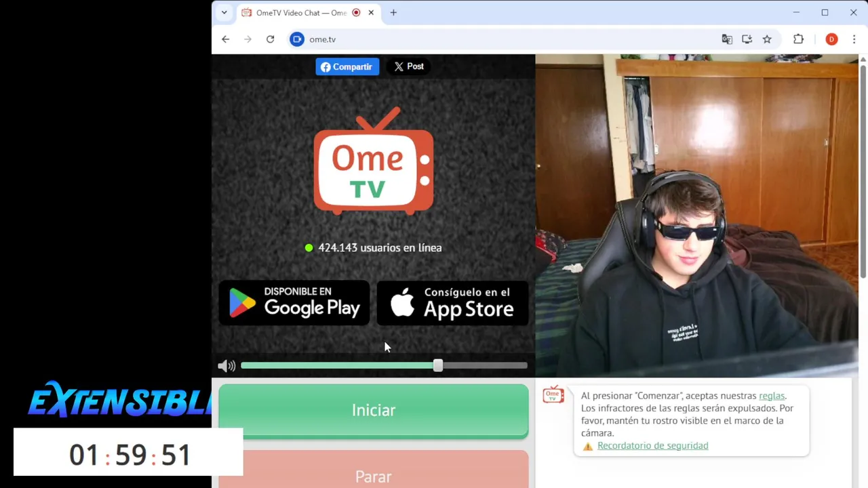Go back to the previous page
The height and width of the screenshot is (488, 868).
225,39
